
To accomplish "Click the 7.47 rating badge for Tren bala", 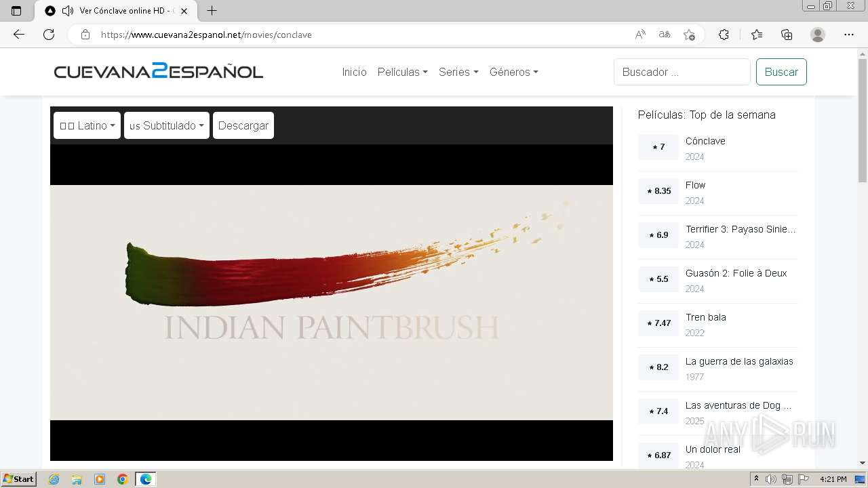I will [x=658, y=323].
